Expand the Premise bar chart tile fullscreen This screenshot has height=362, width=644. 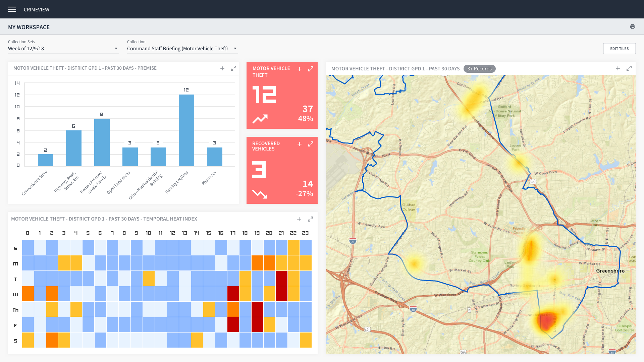[x=233, y=68]
